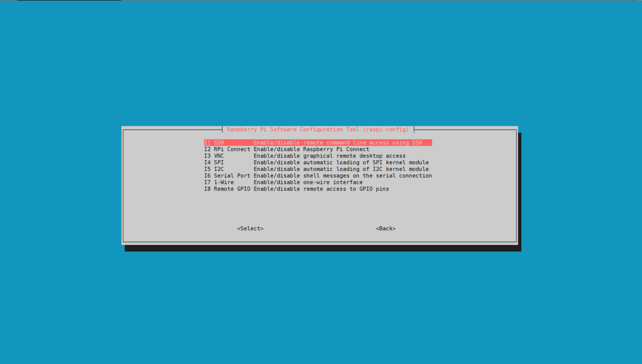The image size is (642, 364).
Task: Click the <Back> button
Action: pos(386,229)
